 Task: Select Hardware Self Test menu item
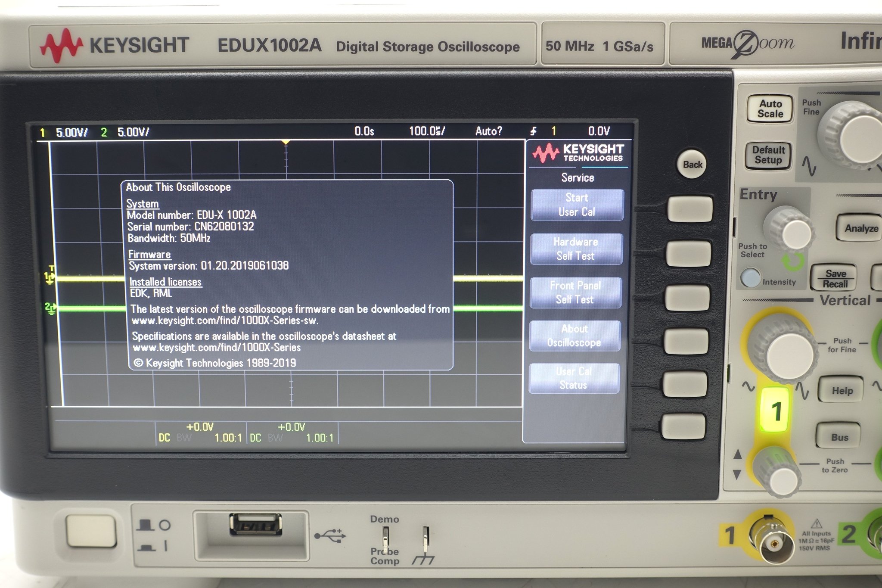point(576,249)
